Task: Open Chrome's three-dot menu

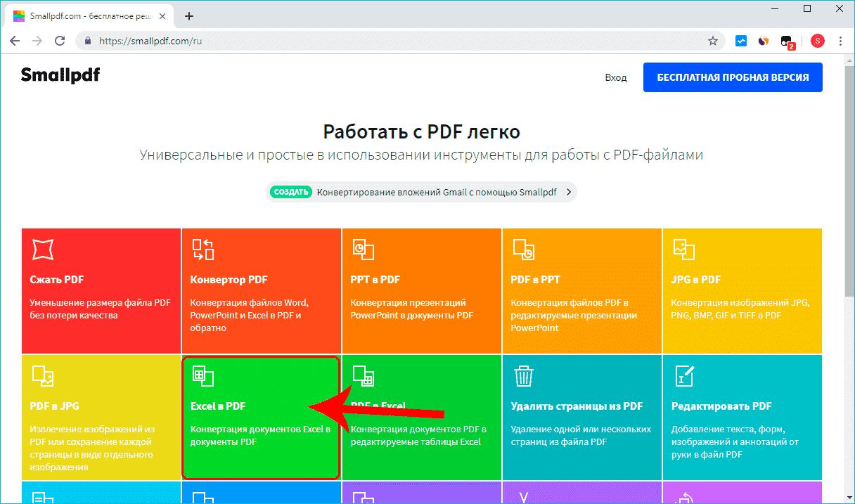Action: click(840, 41)
